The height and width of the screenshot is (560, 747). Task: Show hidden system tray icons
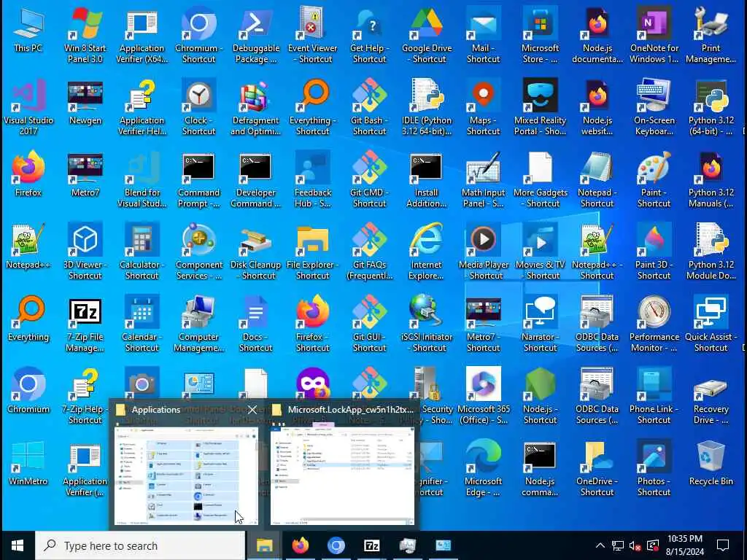(600, 545)
